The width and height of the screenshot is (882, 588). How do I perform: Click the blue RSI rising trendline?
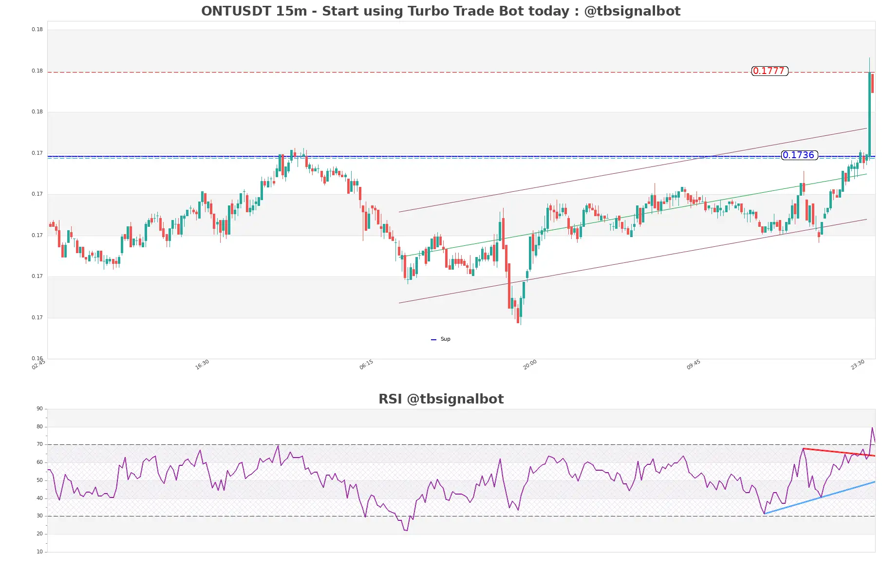[x=820, y=497]
